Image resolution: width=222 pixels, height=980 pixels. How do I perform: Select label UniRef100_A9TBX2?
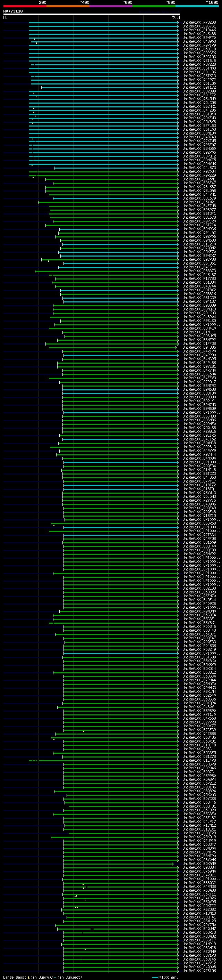tap(199, 290)
